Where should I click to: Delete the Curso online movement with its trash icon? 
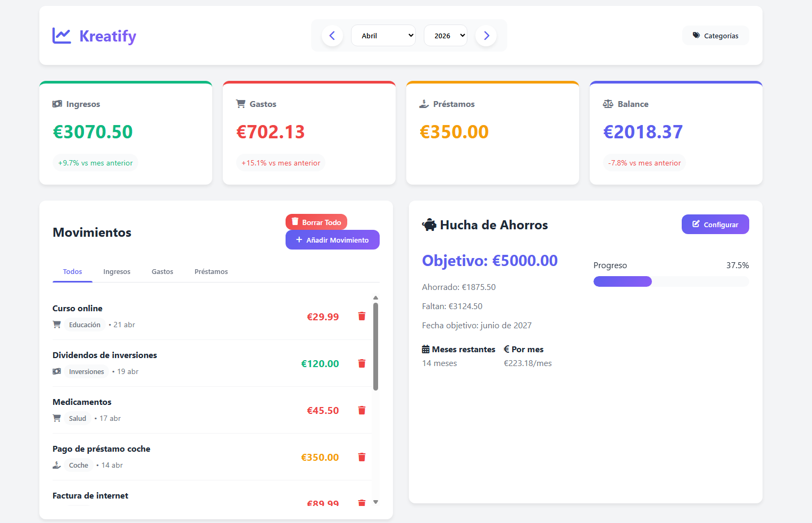tap(362, 316)
